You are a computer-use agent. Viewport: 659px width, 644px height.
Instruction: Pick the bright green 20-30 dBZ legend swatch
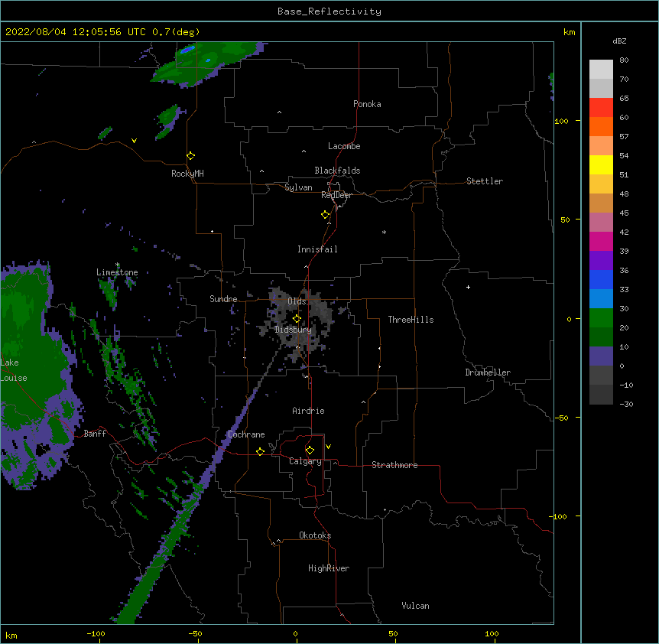point(601,318)
